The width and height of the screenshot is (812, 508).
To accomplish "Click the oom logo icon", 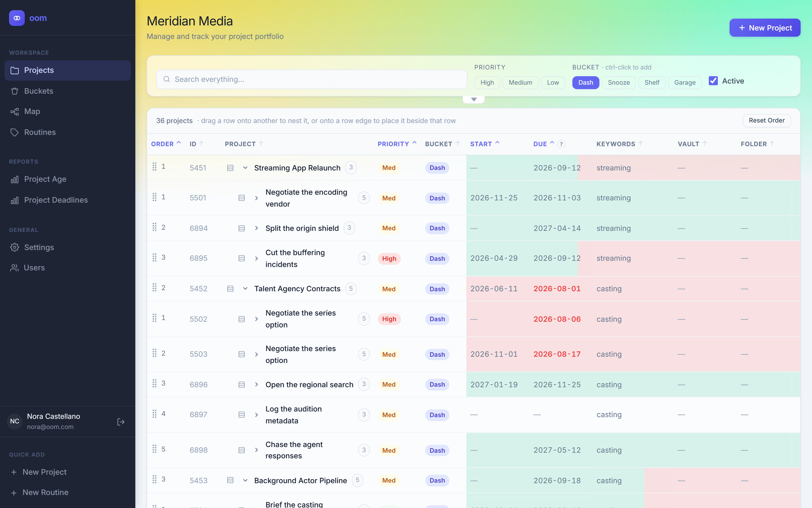I will (x=17, y=18).
